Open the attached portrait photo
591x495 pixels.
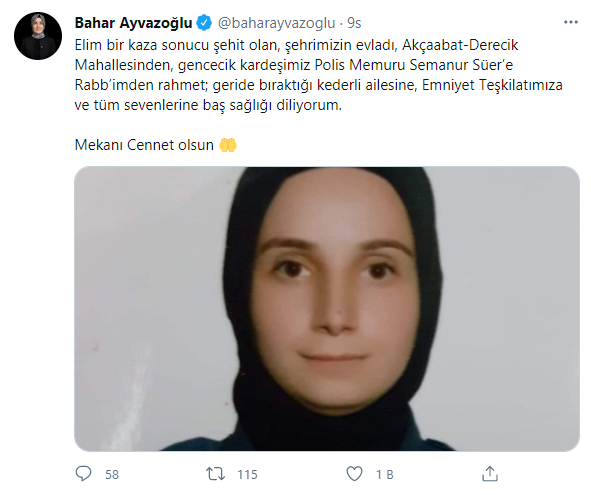327,309
